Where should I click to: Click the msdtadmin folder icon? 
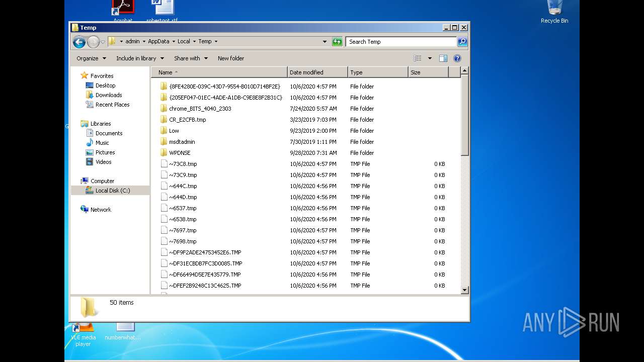click(x=164, y=142)
